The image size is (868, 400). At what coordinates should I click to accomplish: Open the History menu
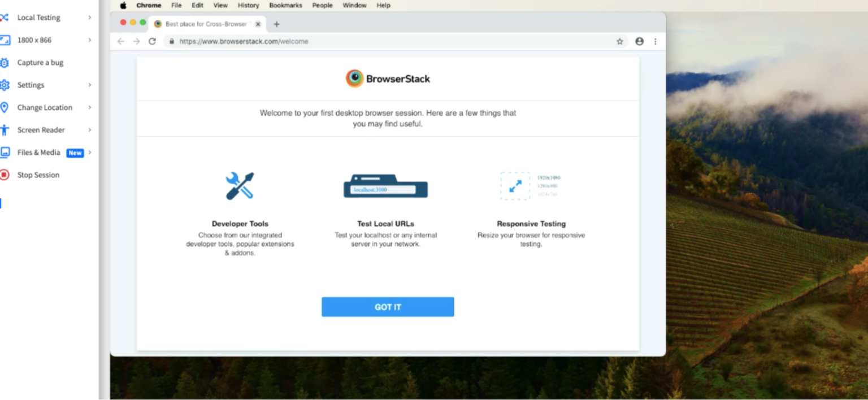coord(248,5)
